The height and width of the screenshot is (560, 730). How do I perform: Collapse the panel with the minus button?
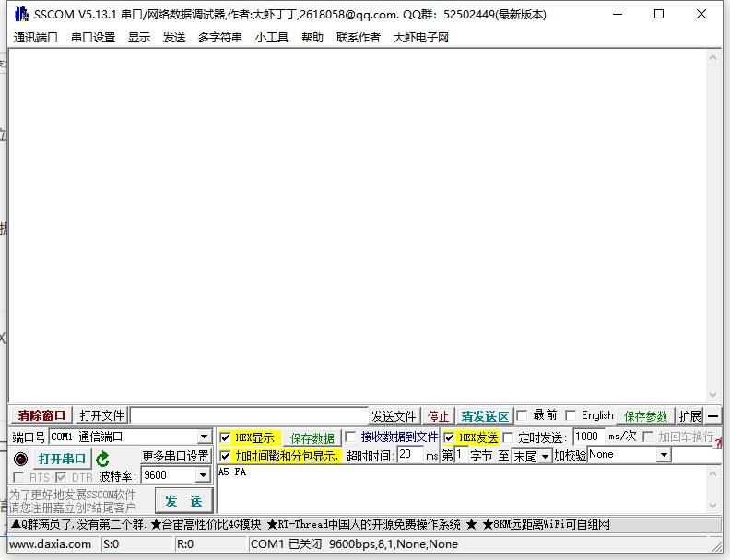(x=713, y=416)
